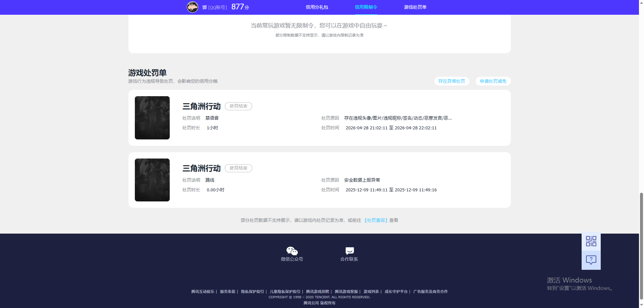Switch to the 信用分礼包 tab
Screen dimensions: 644x308
[x=317, y=7]
